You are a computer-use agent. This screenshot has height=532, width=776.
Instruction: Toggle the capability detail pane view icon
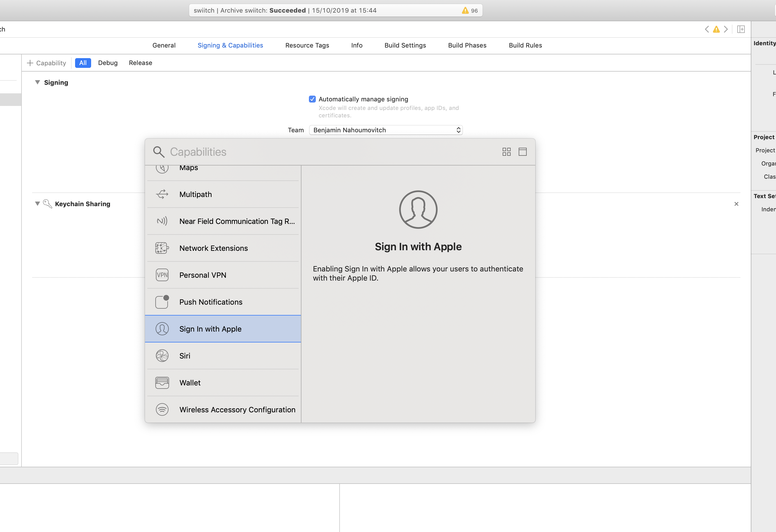(523, 152)
